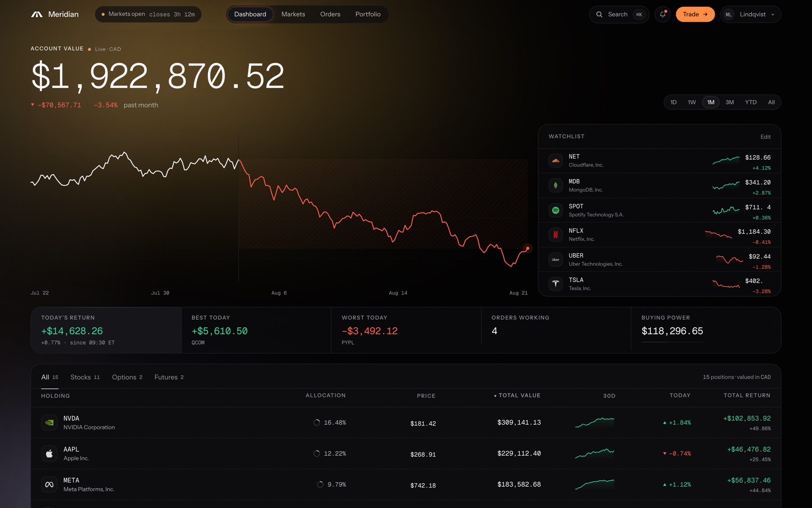Click the Worst Today PYPL card
The width and height of the screenshot is (812, 508).
point(406,330)
